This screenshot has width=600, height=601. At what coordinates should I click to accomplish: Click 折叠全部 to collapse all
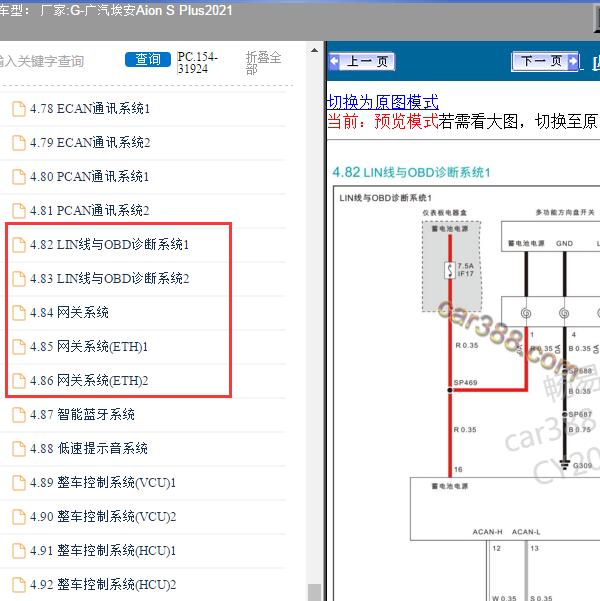263,63
